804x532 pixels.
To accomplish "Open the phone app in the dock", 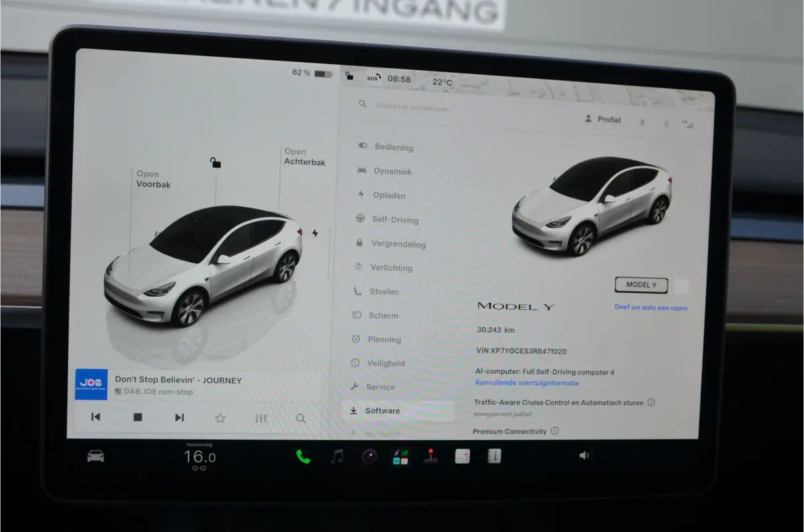I will click(303, 456).
